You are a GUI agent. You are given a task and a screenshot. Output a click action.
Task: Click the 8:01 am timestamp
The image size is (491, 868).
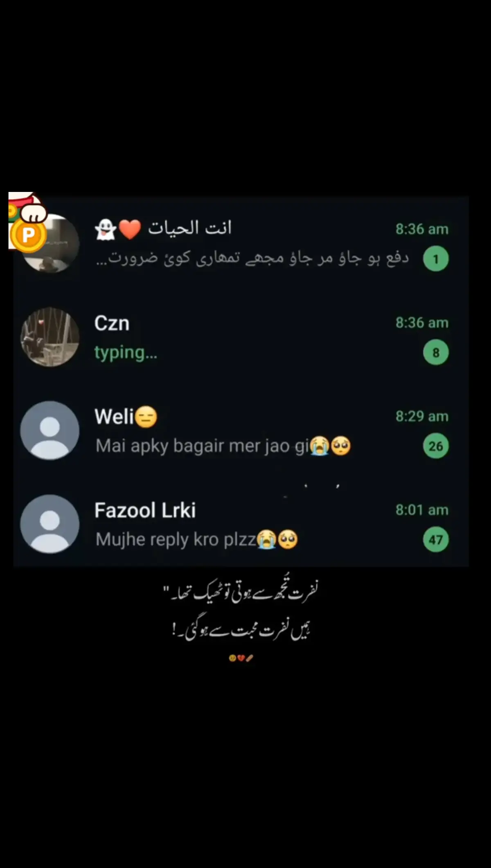pyautogui.click(x=422, y=510)
